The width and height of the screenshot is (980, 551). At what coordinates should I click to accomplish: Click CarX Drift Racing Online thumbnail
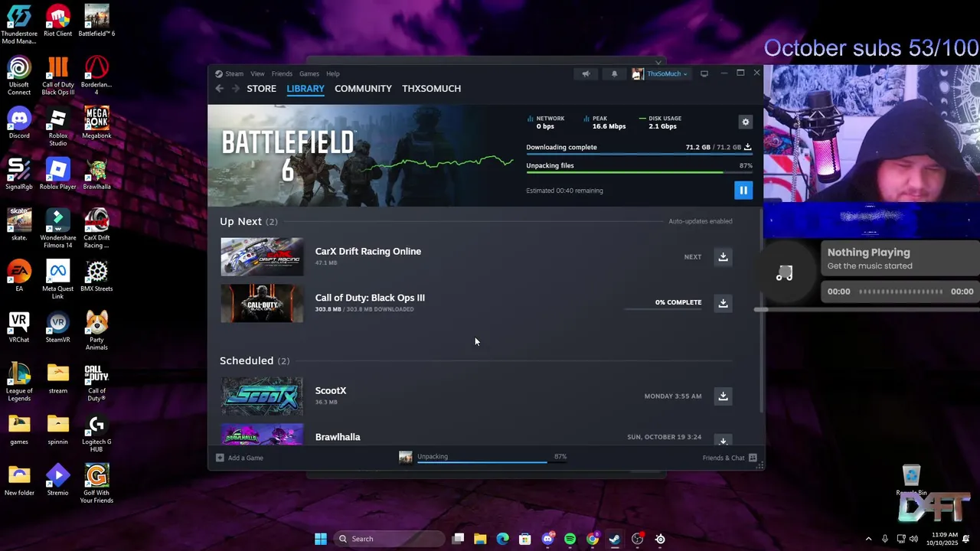point(262,257)
